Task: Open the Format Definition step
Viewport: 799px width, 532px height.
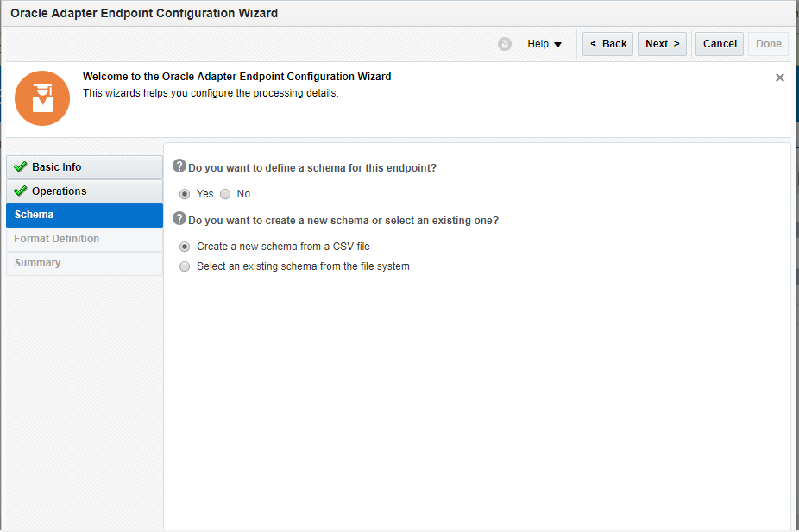Action: tap(85, 239)
